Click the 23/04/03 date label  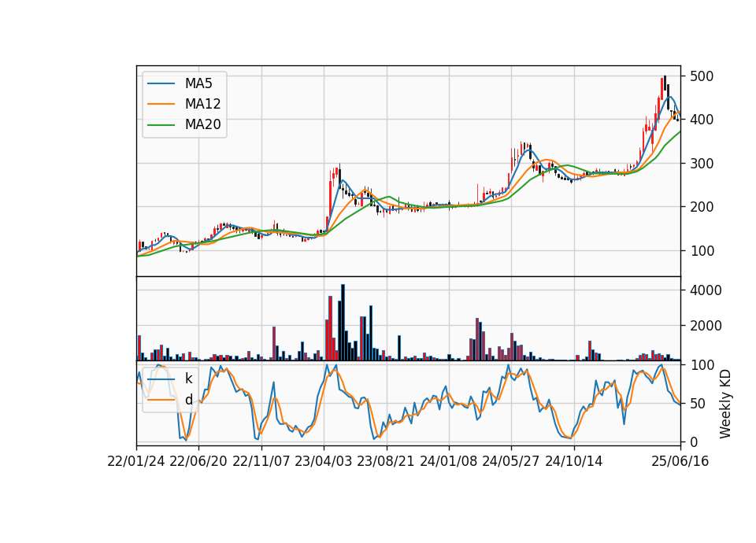(x=324, y=461)
